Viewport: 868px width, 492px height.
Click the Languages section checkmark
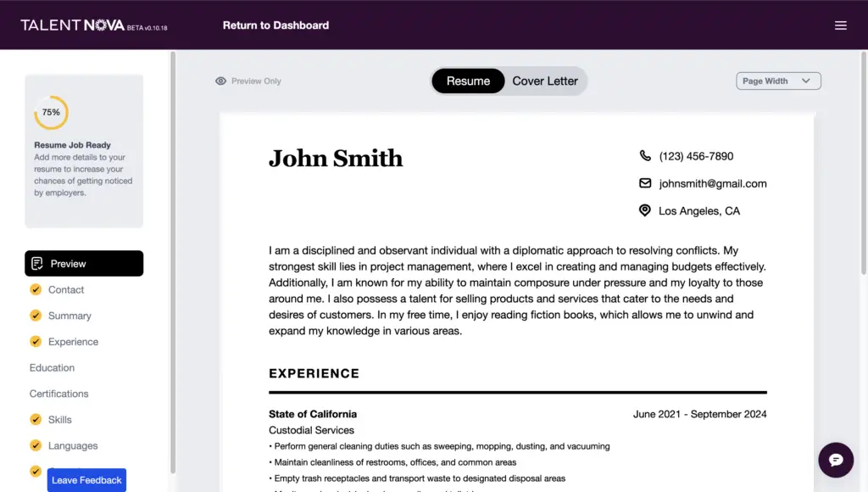36,445
